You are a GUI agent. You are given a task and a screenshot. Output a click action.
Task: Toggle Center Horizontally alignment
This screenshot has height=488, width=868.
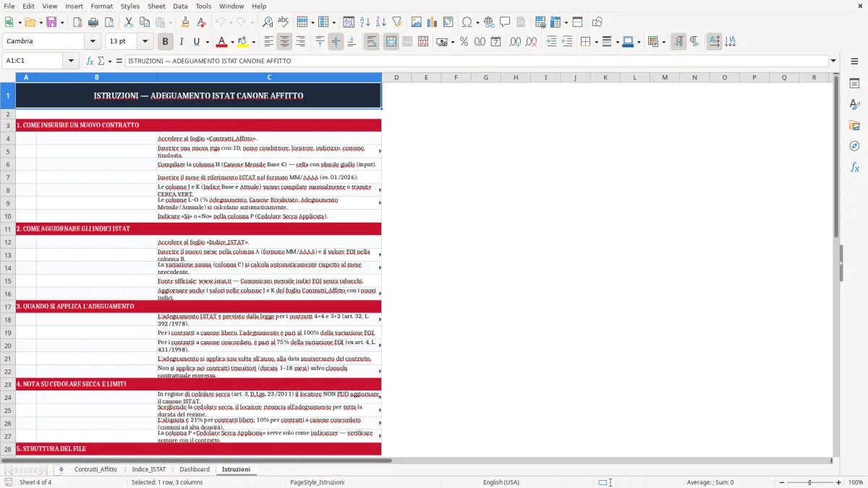pyautogui.click(x=284, y=42)
